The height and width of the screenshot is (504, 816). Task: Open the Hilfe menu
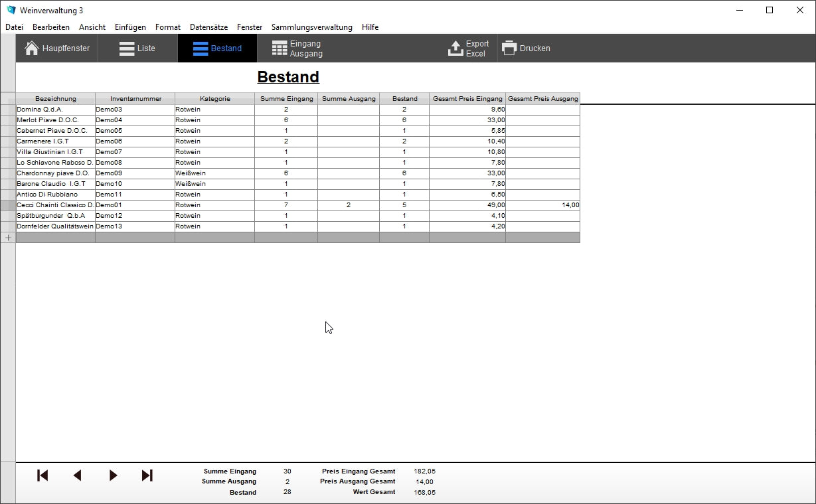click(370, 27)
